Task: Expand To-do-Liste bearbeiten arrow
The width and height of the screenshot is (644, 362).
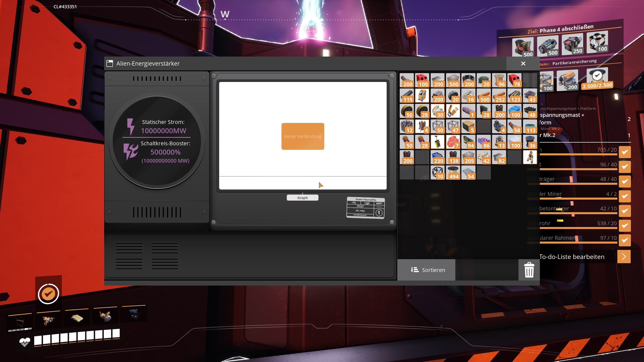Action: pyautogui.click(x=624, y=256)
